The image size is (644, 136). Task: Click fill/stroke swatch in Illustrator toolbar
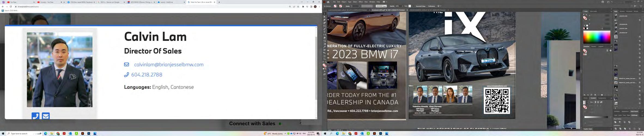pyautogui.click(x=324, y=65)
